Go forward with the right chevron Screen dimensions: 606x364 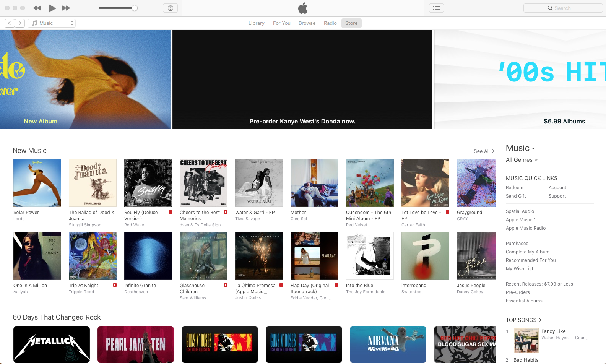point(20,23)
